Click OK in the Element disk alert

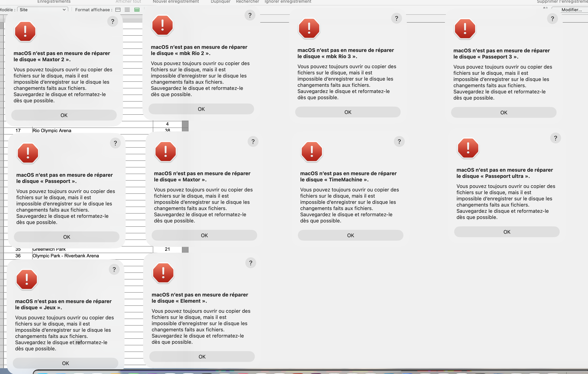(202, 357)
